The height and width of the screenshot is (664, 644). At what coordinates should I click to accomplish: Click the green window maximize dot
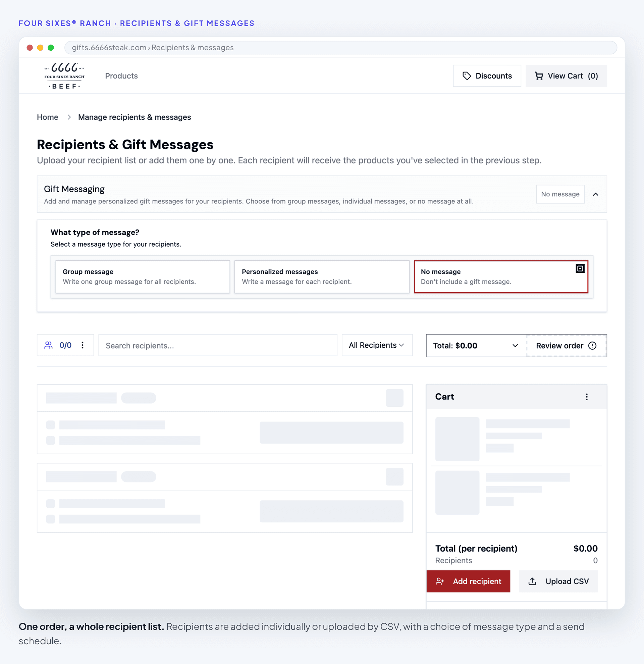(51, 47)
